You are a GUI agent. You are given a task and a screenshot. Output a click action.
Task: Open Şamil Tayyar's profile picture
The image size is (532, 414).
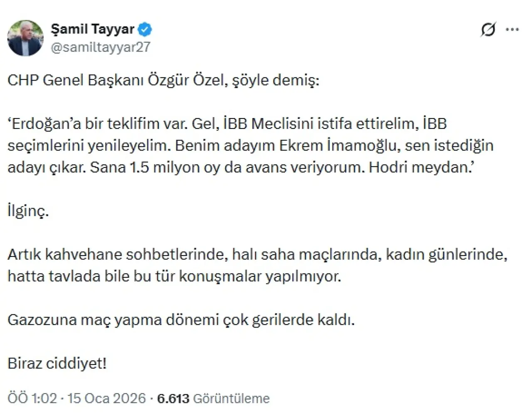click(25, 38)
